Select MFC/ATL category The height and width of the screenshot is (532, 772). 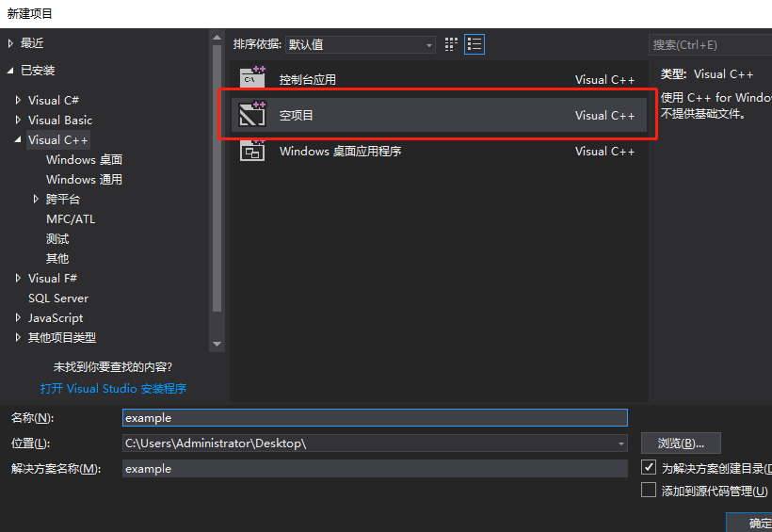pos(71,219)
